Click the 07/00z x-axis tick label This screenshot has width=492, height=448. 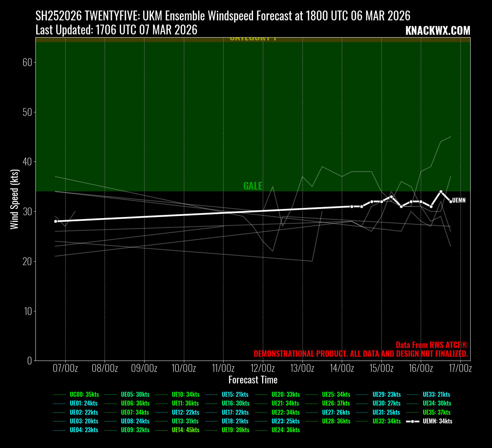click(x=65, y=368)
